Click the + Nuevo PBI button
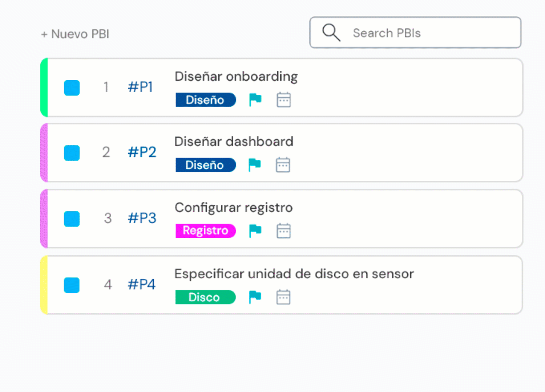 click(75, 34)
